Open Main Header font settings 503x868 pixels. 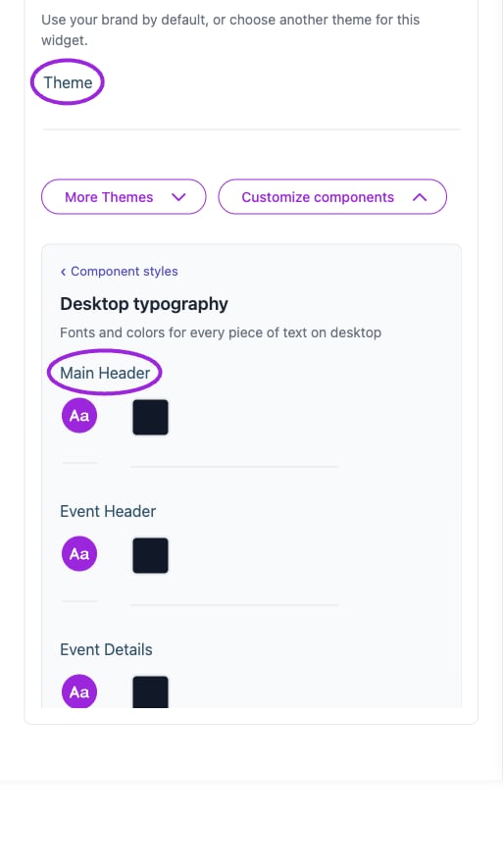[x=79, y=415]
